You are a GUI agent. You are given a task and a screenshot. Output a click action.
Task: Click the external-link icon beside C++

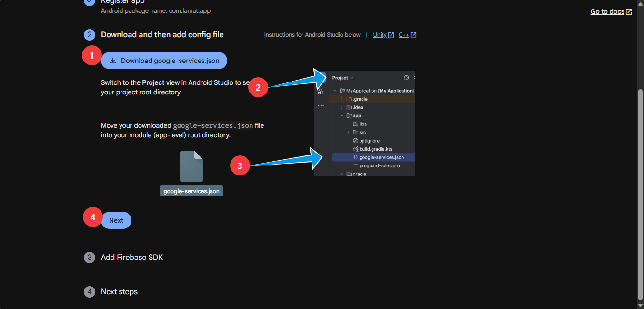(413, 35)
